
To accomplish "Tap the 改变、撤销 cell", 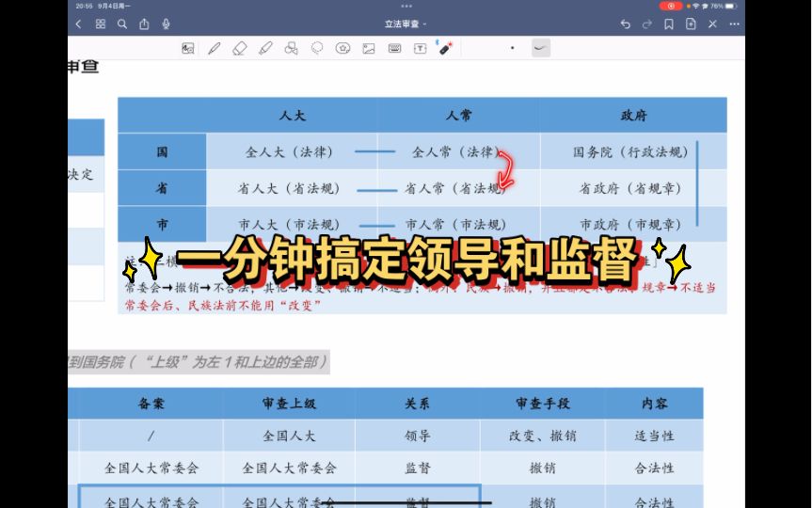I will (543, 436).
